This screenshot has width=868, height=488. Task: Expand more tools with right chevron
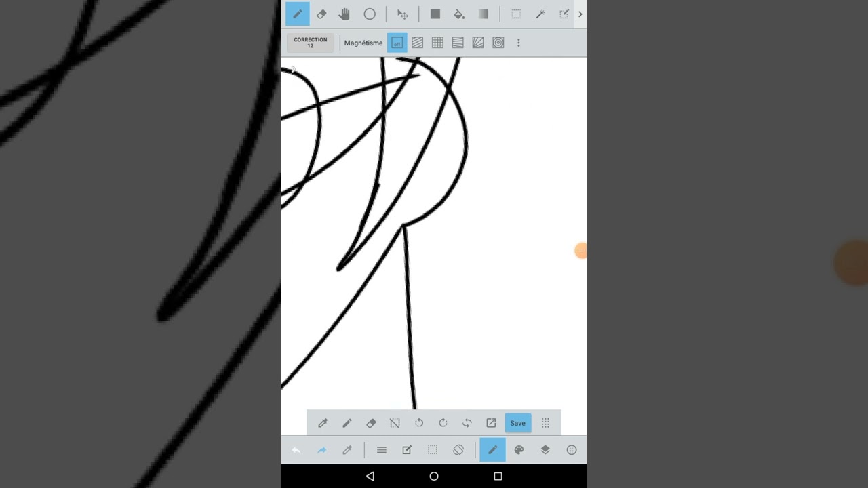(x=580, y=14)
